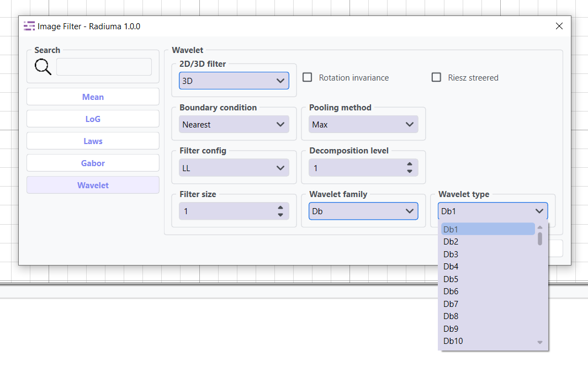Tick the Riesz streered checkbox
The height and width of the screenshot is (366, 588).
pos(436,77)
